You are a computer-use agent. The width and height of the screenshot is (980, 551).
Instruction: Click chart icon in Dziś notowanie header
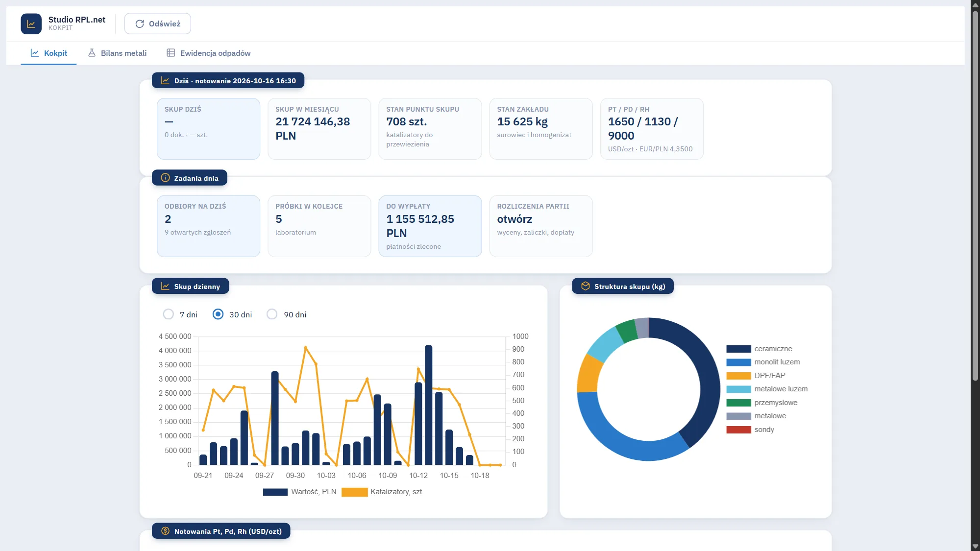165,80
